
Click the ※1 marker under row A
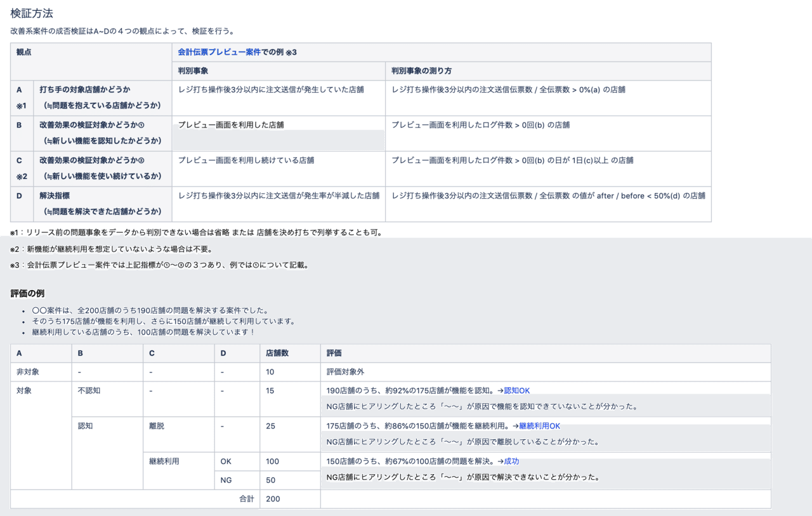click(x=22, y=105)
